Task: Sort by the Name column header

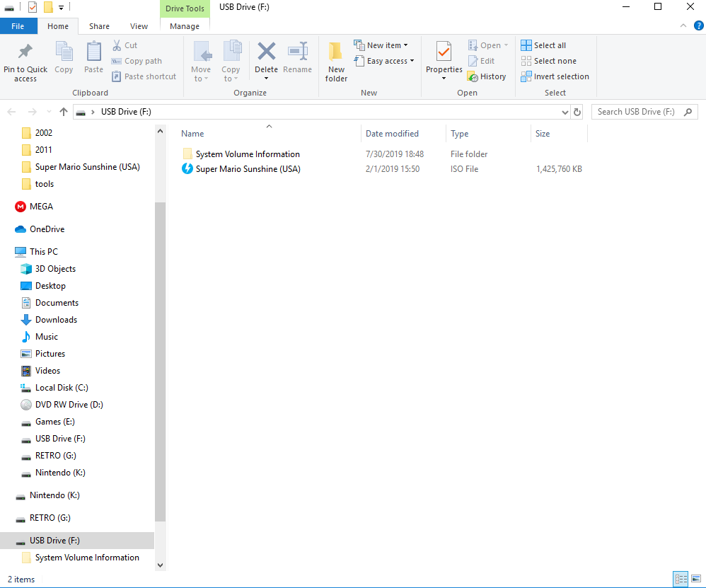Action: pyautogui.click(x=192, y=134)
